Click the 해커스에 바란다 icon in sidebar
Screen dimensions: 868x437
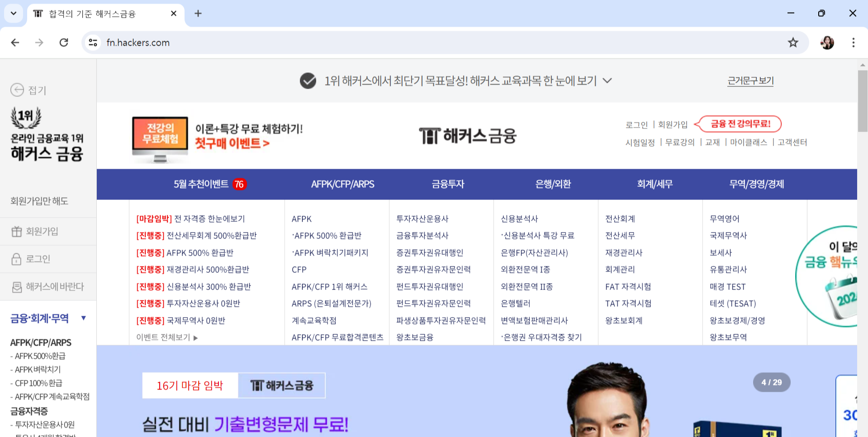17,287
